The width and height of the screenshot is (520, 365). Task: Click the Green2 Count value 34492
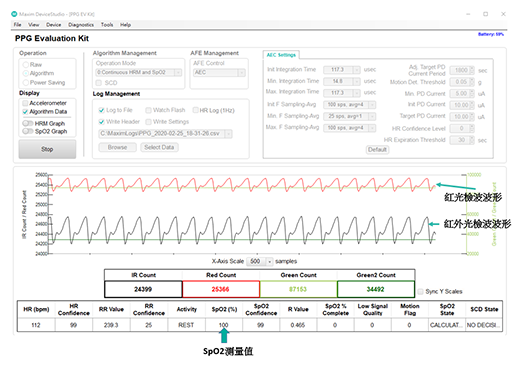(x=376, y=289)
